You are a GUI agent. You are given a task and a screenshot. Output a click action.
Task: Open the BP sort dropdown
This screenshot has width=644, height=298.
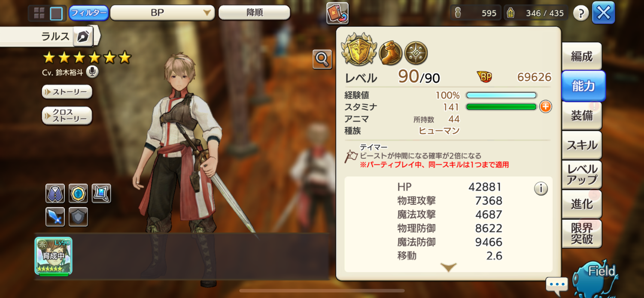pyautogui.click(x=163, y=13)
